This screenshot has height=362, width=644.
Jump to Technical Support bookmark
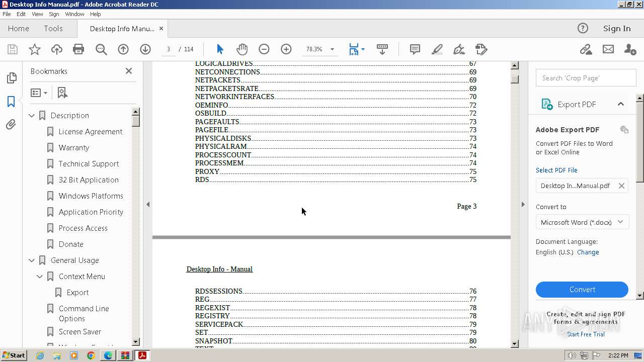pyautogui.click(x=89, y=164)
